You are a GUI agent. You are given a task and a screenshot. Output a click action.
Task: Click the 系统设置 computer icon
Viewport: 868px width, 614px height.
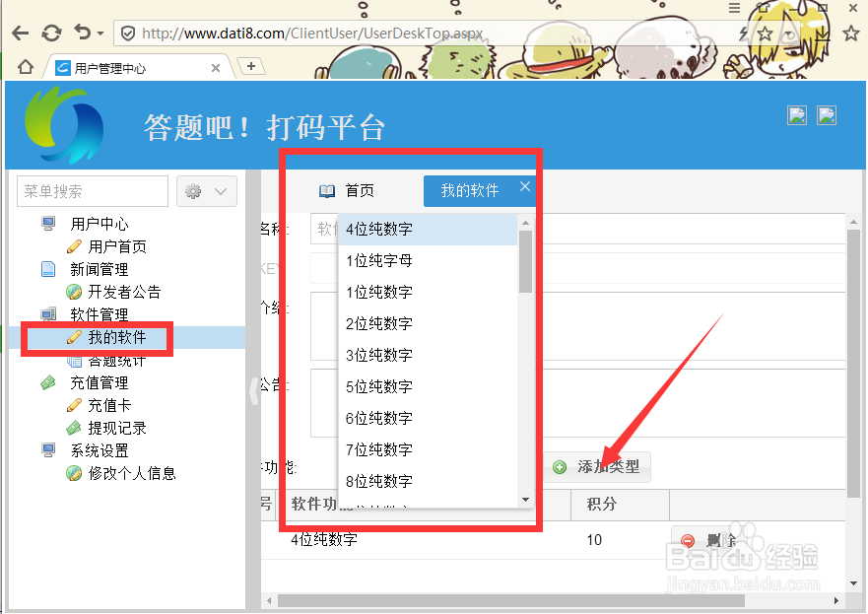(x=48, y=450)
